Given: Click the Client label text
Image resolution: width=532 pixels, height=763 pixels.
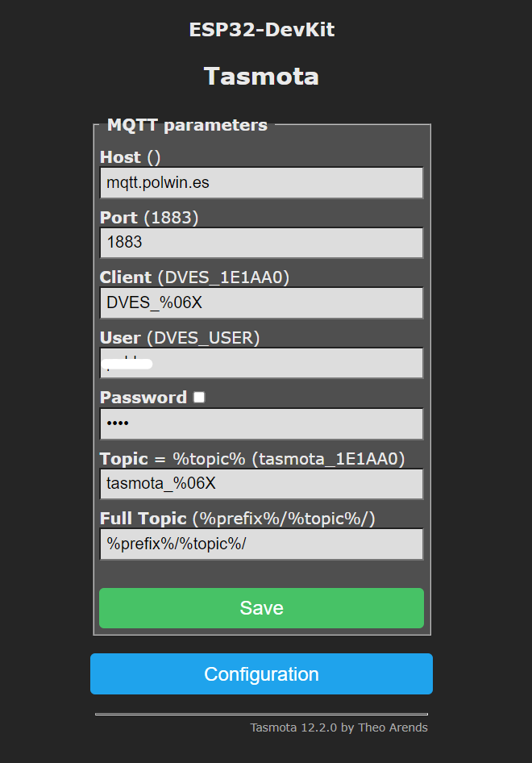Looking at the screenshot, I should (126, 277).
